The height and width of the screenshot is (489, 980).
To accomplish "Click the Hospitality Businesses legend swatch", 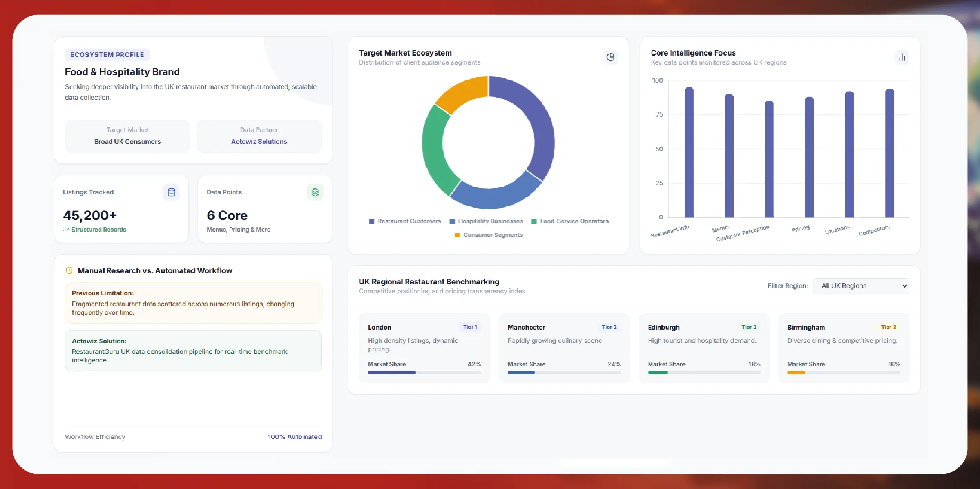I will point(452,221).
